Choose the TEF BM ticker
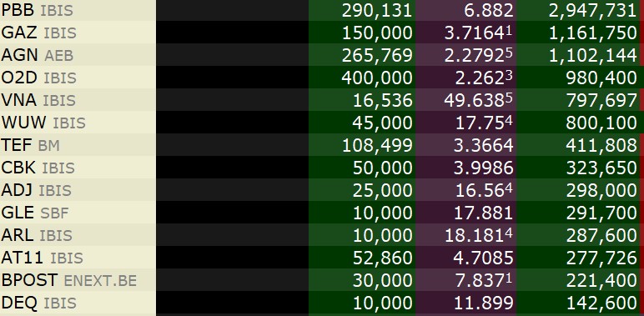Viewport: 644px width, 316px height. [x=30, y=145]
